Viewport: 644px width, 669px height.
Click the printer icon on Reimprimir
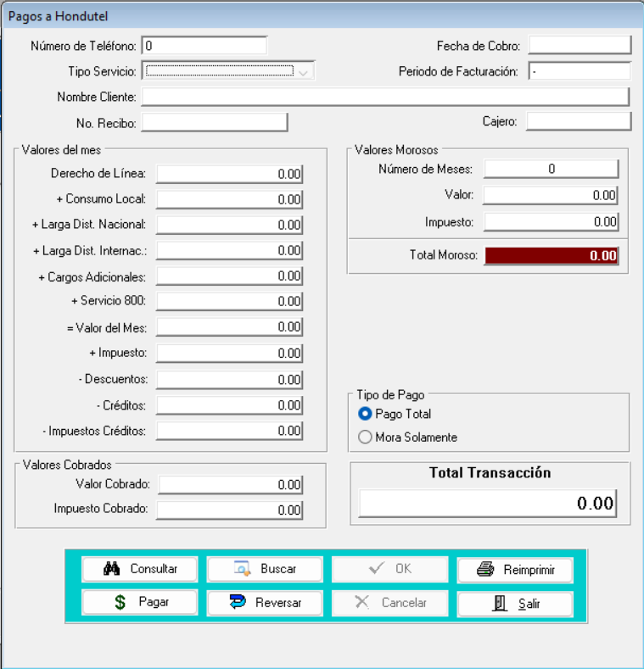[485, 570]
